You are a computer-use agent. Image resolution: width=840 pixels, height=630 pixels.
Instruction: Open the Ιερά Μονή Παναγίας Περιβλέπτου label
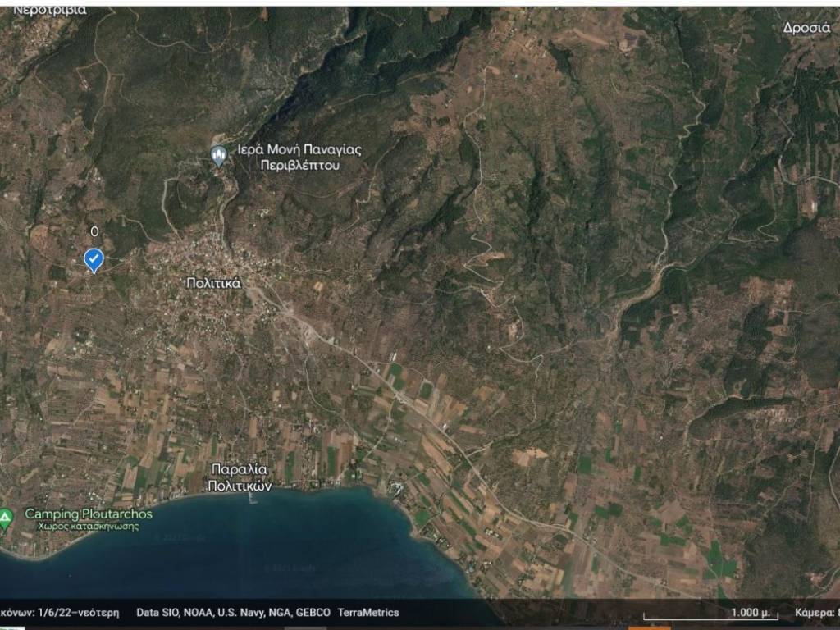click(x=299, y=157)
